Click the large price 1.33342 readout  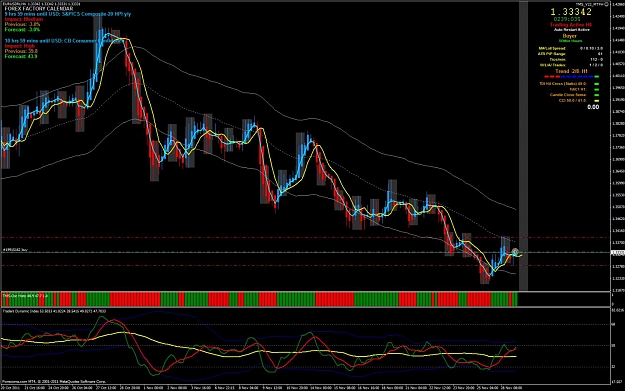[x=571, y=12]
